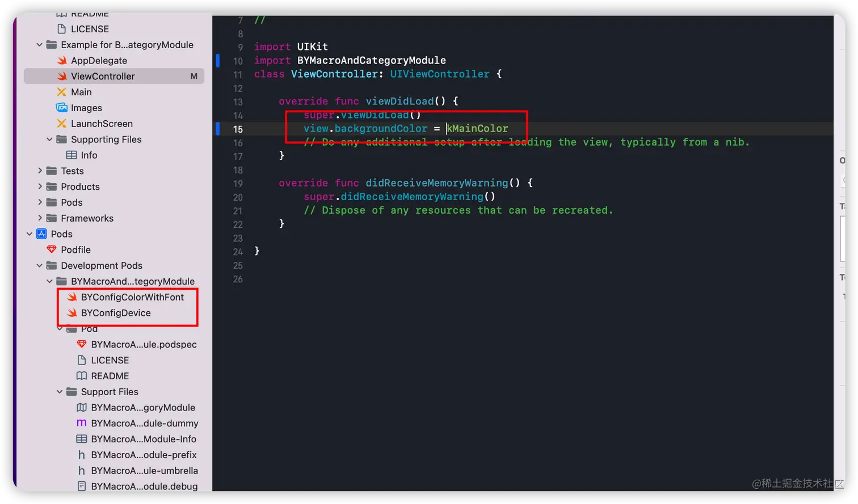Click the import UIKit line
Image resolution: width=858 pixels, height=504 pixels.
coord(291,46)
